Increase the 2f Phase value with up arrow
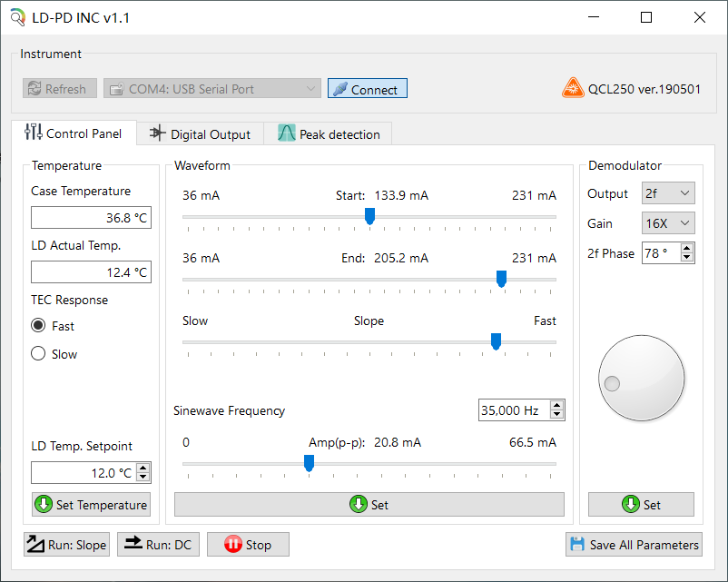Screen dimensions: 728x582 point(687,249)
